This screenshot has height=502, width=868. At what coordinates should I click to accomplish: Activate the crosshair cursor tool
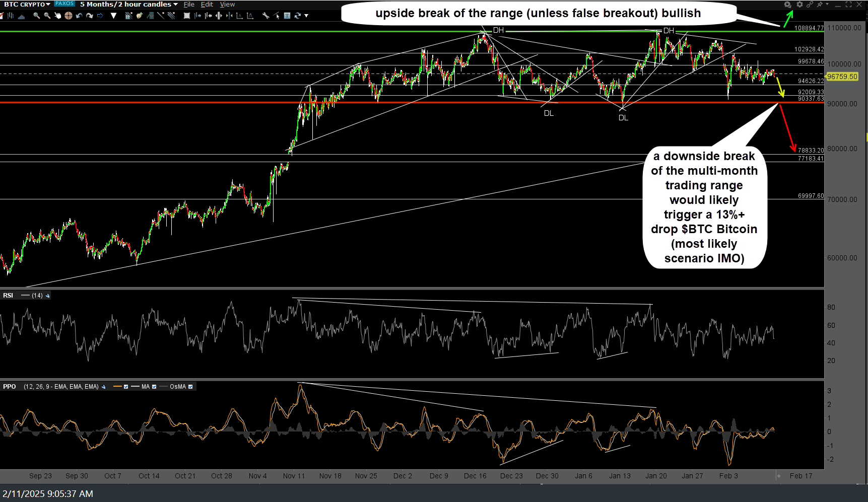(x=69, y=16)
